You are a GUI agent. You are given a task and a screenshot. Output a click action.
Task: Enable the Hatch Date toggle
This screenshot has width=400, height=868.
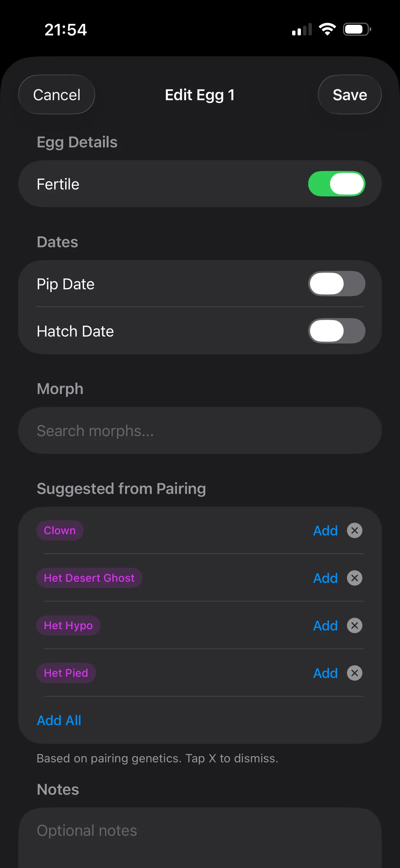[336, 331]
